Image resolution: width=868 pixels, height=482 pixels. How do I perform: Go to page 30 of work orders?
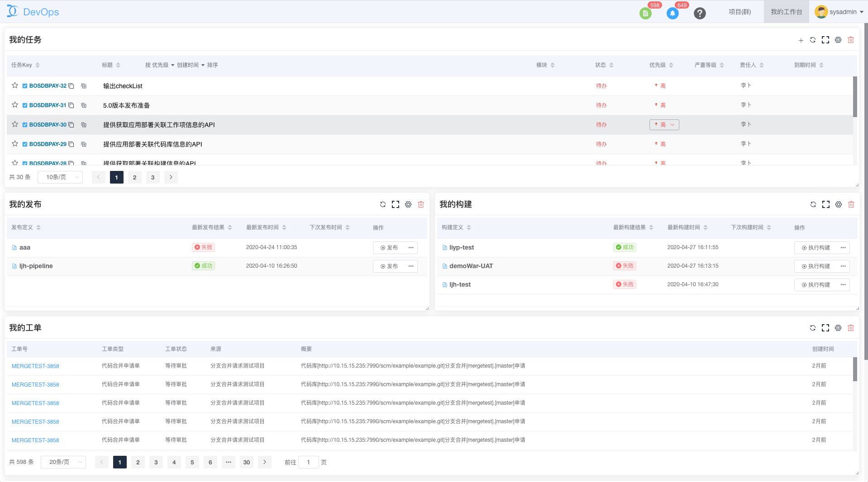point(247,462)
